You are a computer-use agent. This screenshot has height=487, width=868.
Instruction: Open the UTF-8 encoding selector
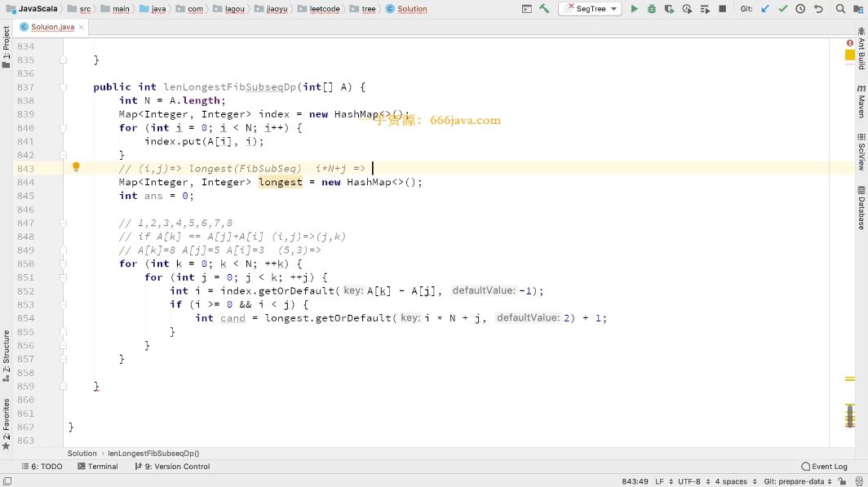tap(689, 481)
